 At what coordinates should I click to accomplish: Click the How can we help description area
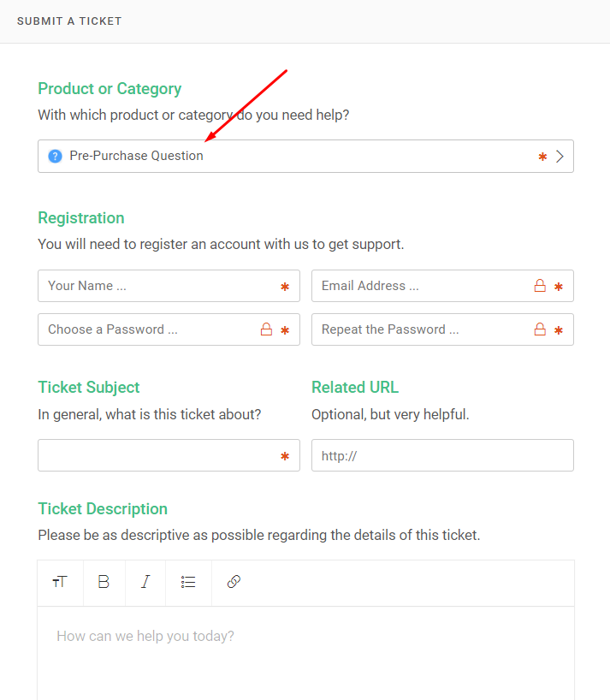[x=305, y=653]
